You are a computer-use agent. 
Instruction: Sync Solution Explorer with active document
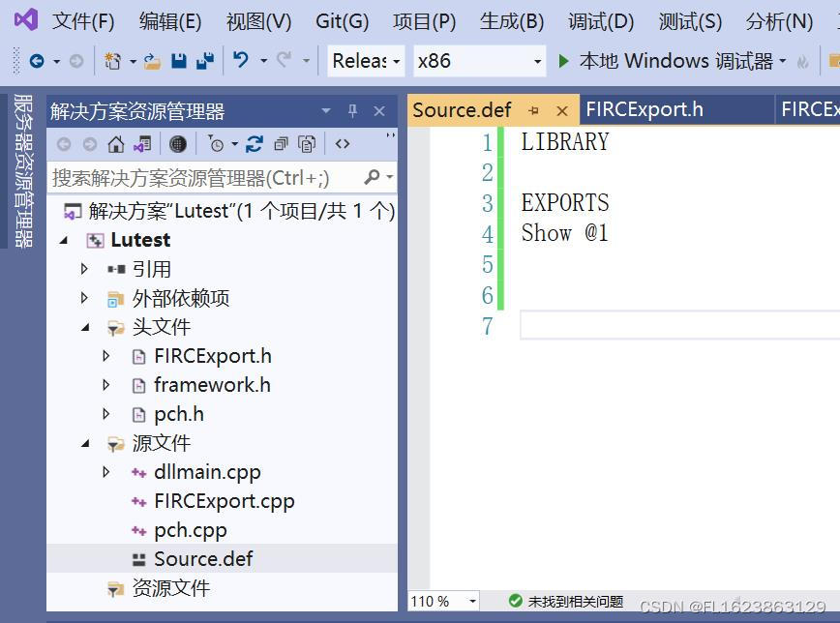pos(140,143)
